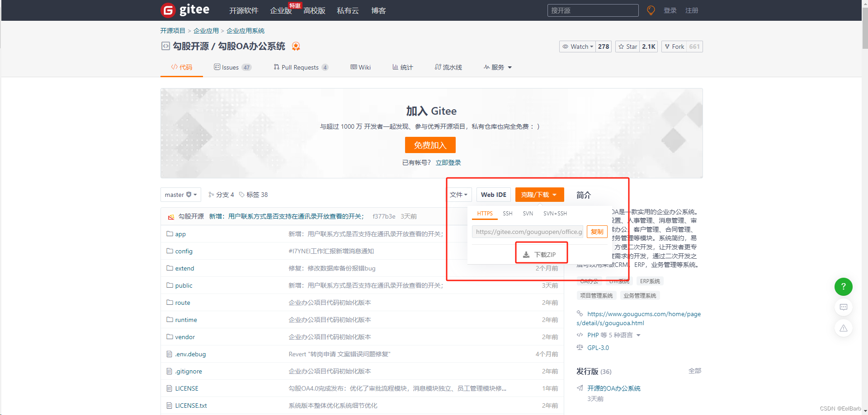
Task: Click the app folder icon
Action: pyautogui.click(x=170, y=234)
